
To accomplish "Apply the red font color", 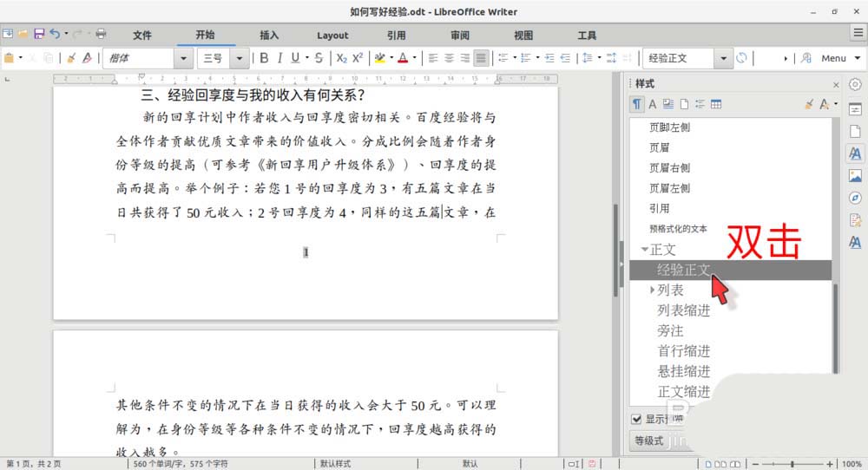I will tap(403, 57).
